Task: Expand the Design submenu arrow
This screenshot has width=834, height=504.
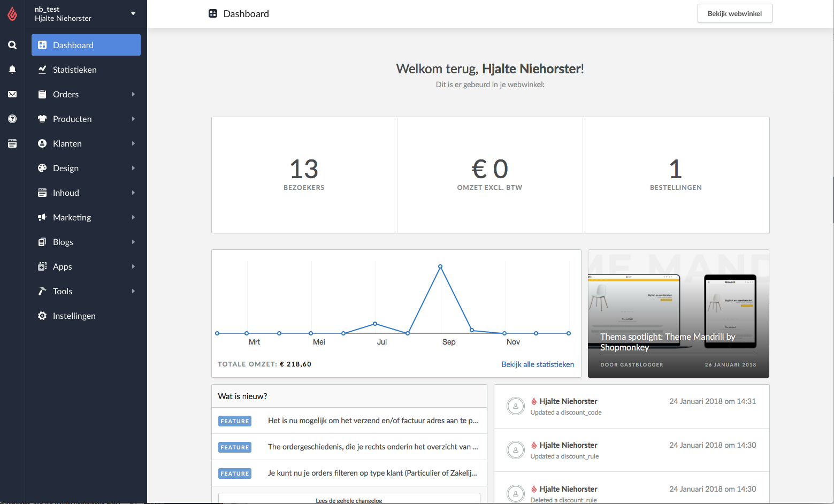Action: [x=133, y=168]
